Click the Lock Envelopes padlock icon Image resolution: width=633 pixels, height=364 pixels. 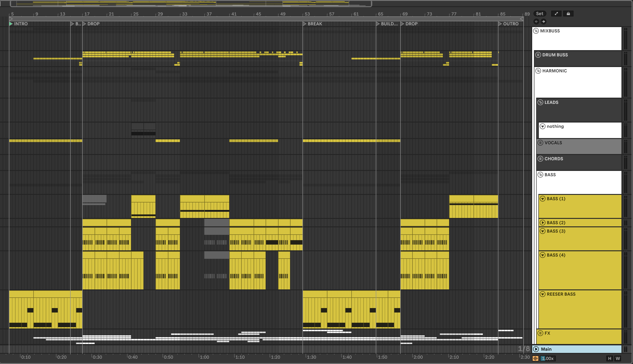pos(568,14)
